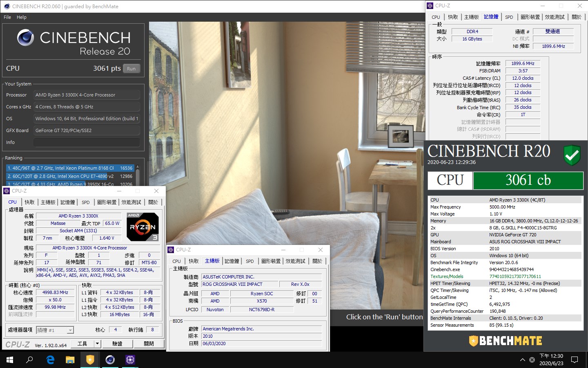Viewport: 588px width, 368px height.
Task: Switch to CPU-Z taskbar icon
Action: (x=130, y=360)
